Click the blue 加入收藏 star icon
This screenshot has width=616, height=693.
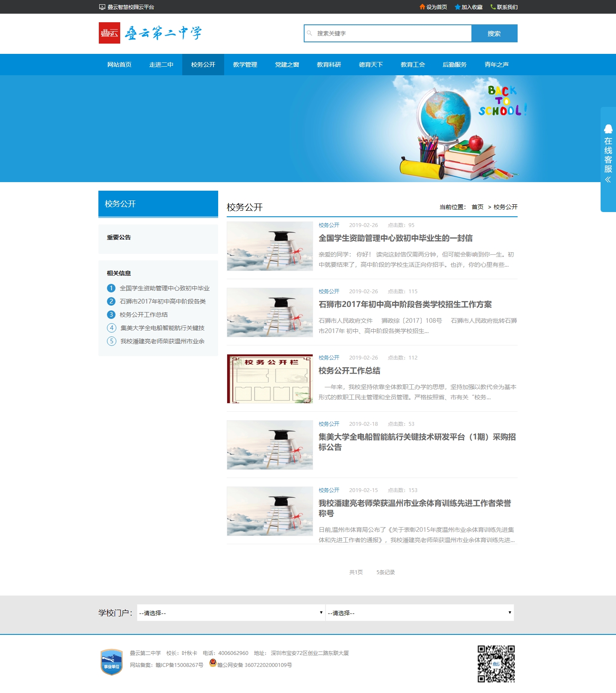pyautogui.click(x=457, y=7)
